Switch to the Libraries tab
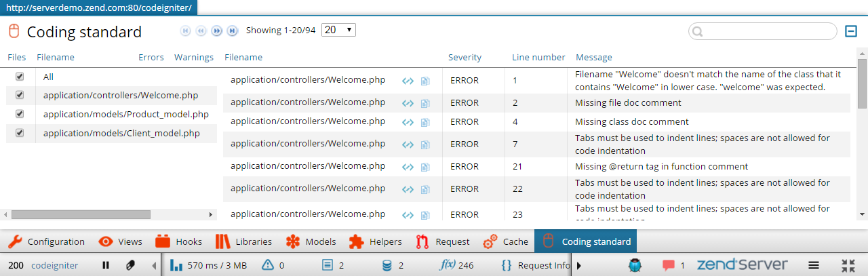868x276 pixels. click(x=243, y=241)
